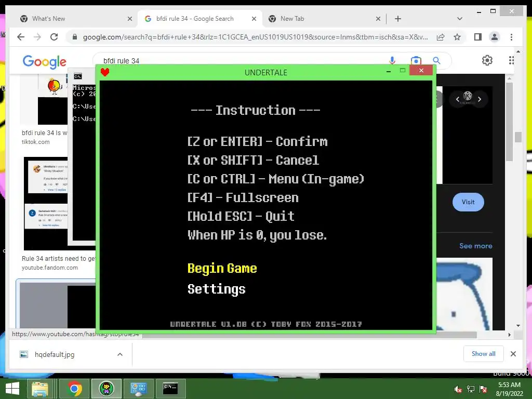The width and height of the screenshot is (532, 399).
Task: Open a new Chrome tab with plus button
Action: click(x=397, y=19)
